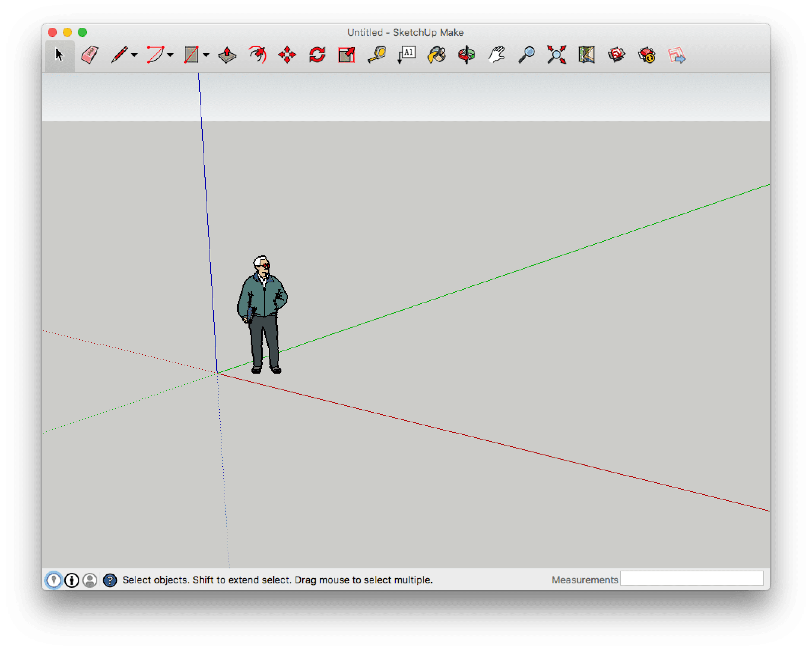The height and width of the screenshot is (650, 812).
Task: Pick the Rotate tool
Action: pos(317,55)
